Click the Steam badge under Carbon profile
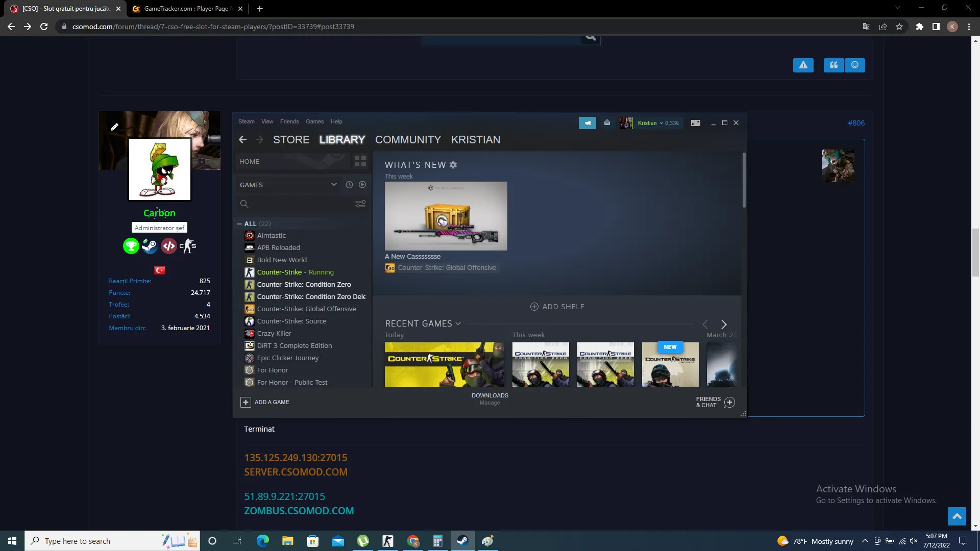 150,246
